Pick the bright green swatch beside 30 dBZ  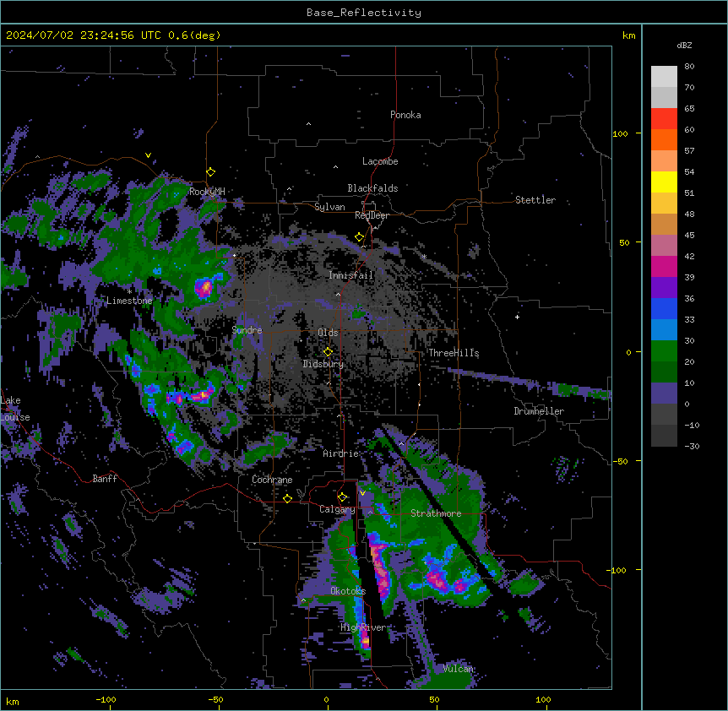point(664,351)
